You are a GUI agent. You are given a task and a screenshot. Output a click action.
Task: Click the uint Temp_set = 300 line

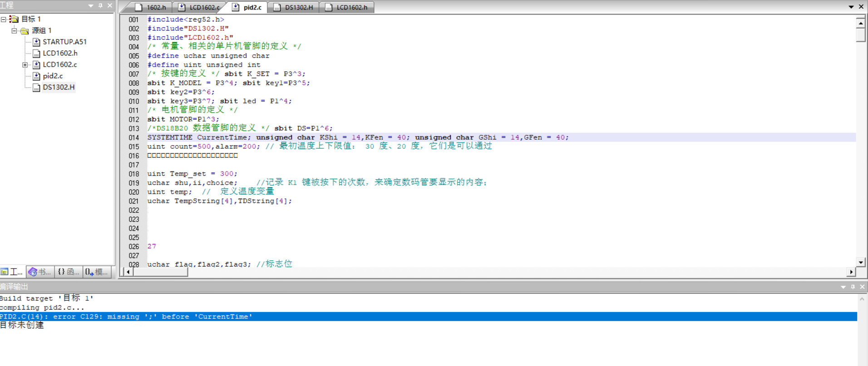coord(192,174)
